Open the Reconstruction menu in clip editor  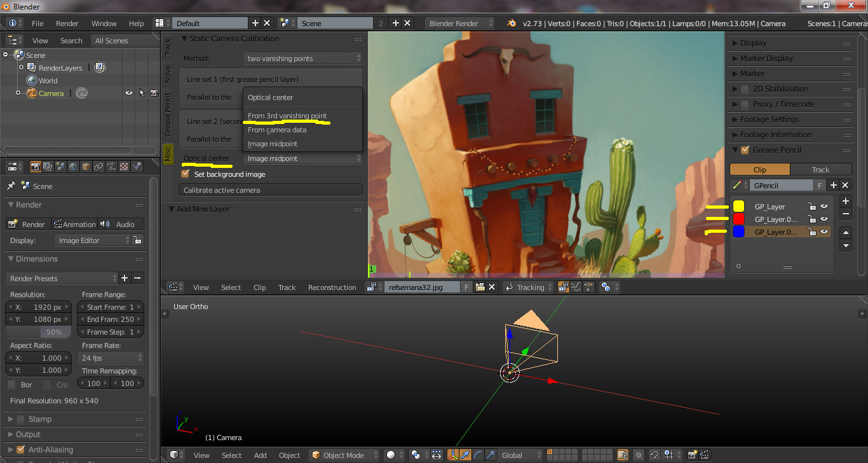pyautogui.click(x=332, y=287)
